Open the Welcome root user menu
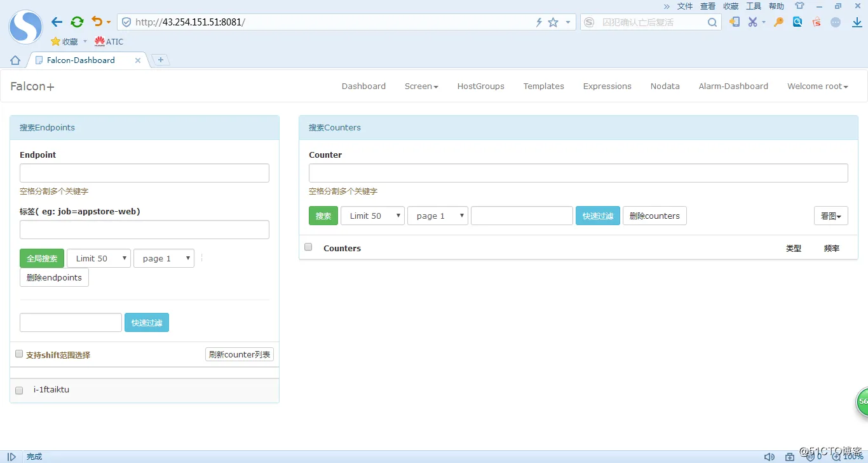 point(818,86)
